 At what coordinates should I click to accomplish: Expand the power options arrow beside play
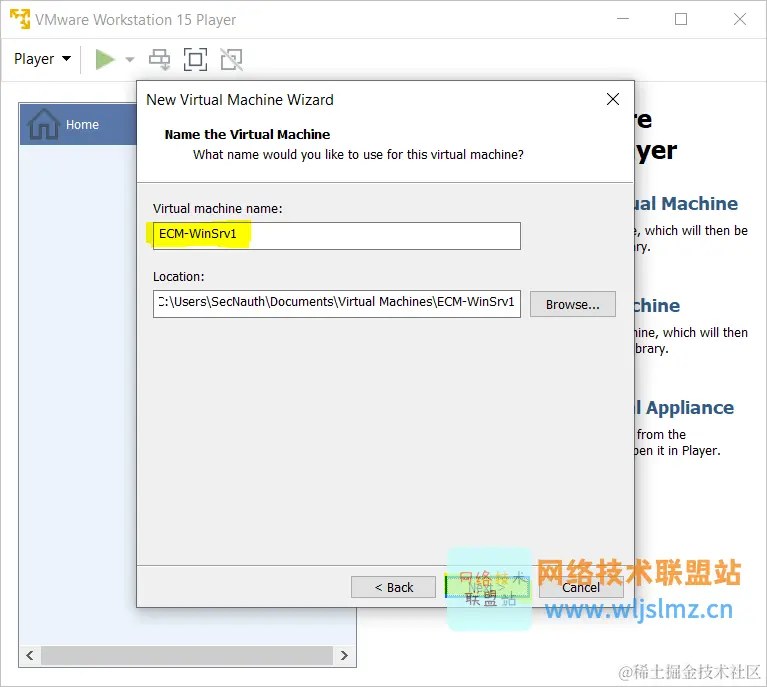(x=130, y=60)
